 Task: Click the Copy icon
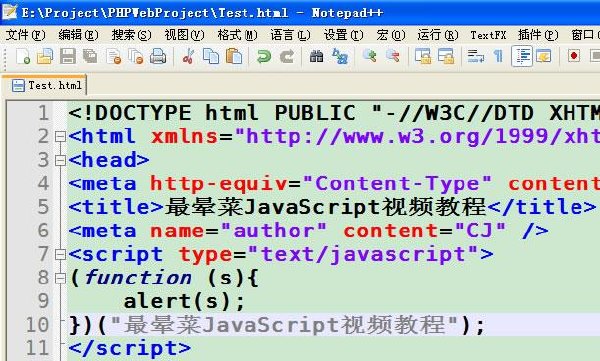211,56
